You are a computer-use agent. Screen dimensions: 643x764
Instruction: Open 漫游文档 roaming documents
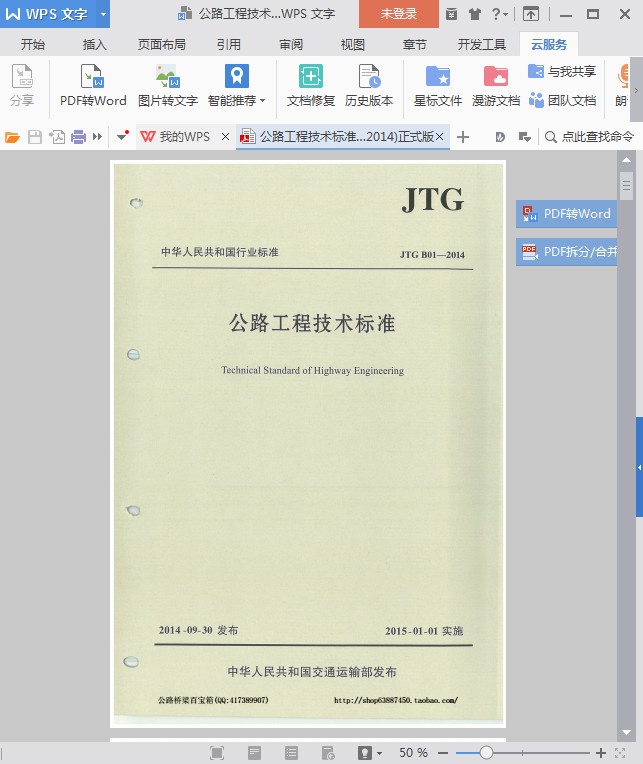coord(496,86)
